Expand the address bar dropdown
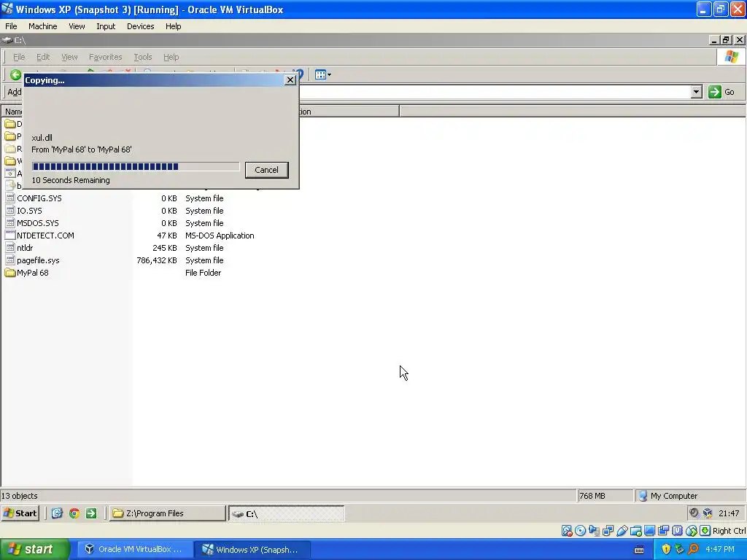Image resolution: width=747 pixels, height=560 pixels. (696, 92)
